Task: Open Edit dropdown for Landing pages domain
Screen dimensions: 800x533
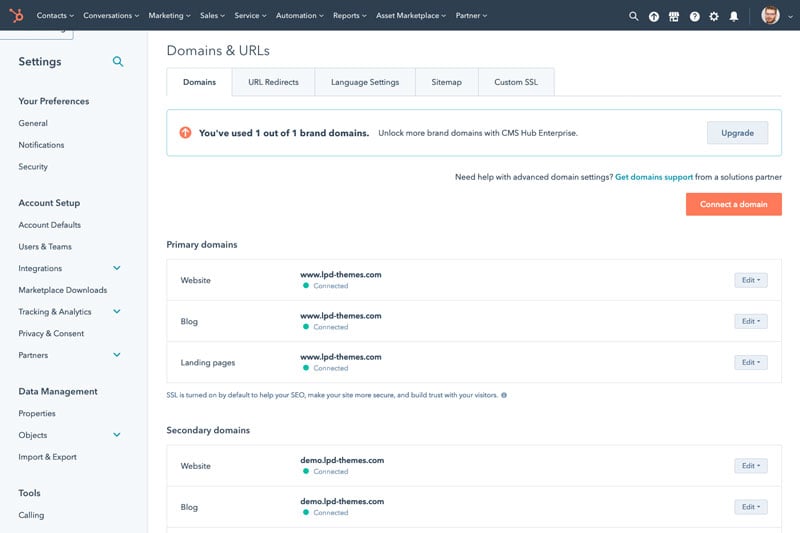Action: pos(751,363)
